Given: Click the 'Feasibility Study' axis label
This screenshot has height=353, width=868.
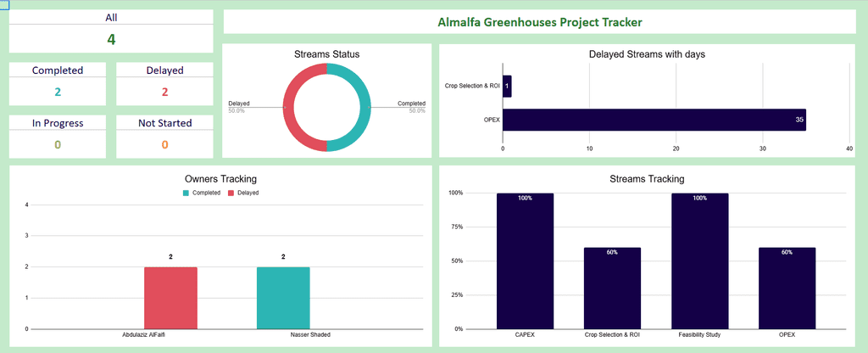Looking at the screenshot, I should 699,335.
